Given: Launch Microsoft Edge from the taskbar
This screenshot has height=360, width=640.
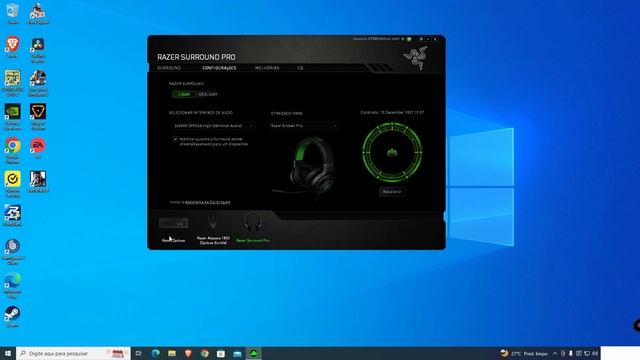Looking at the screenshot, I should pyautogui.click(x=156, y=353).
